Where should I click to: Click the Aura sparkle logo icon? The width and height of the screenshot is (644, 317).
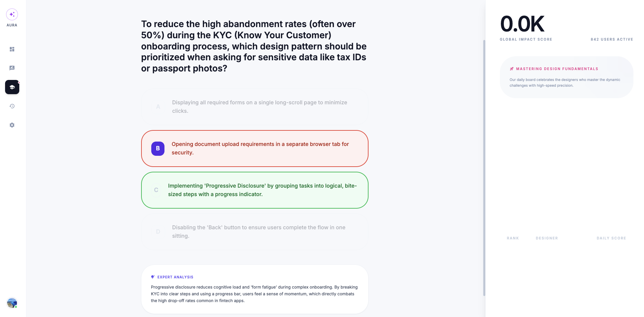pyautogui.click(x=12, y=14)
